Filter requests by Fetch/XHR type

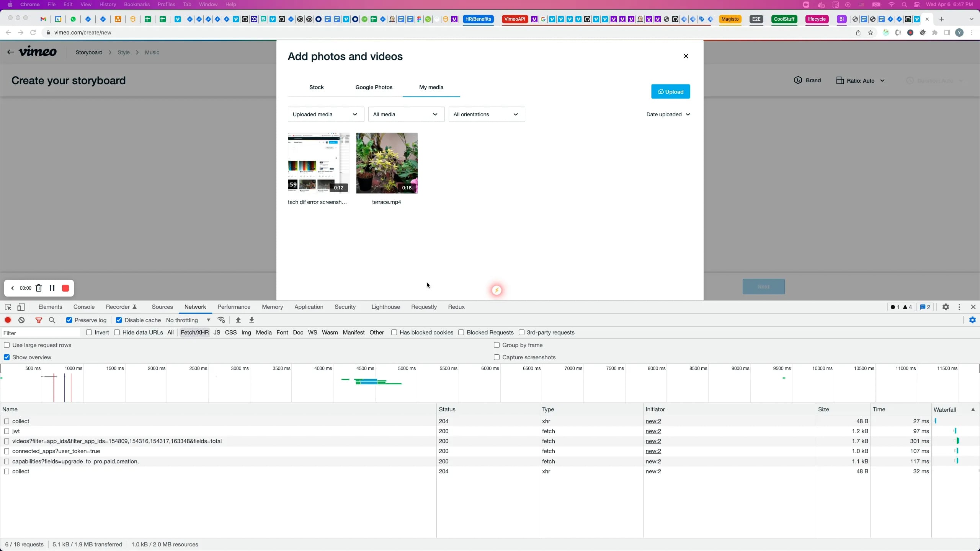click(194, 333)
